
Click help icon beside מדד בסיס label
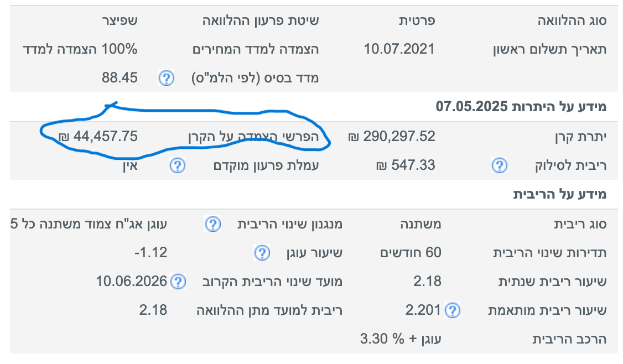pyautogui.click(x=166, y=78)
